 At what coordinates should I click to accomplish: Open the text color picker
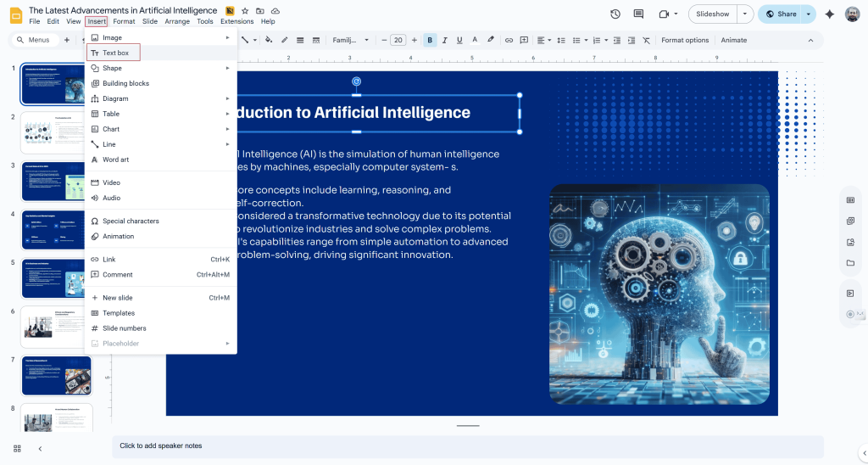(475, 40)
